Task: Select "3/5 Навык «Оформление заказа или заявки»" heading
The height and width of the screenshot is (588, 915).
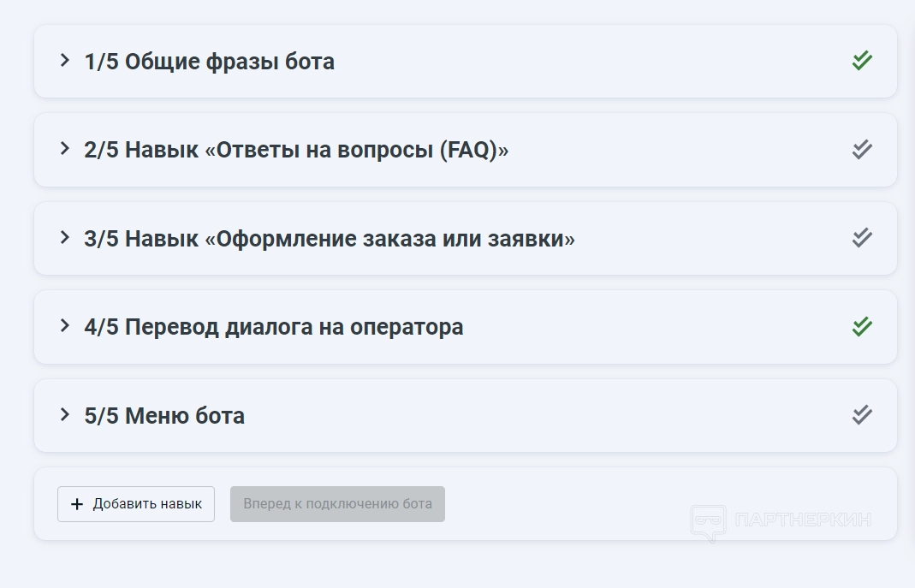Action: 330,239
